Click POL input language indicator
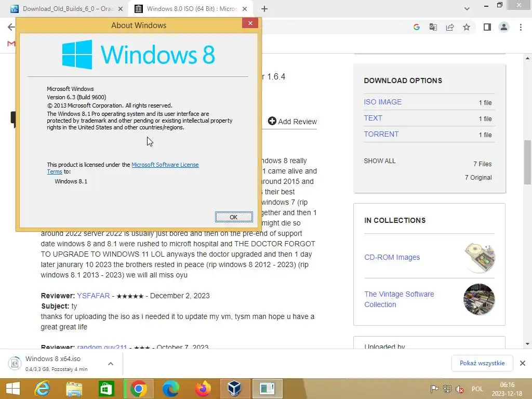This screenshot has width=532, height=399. click(477, 389)
